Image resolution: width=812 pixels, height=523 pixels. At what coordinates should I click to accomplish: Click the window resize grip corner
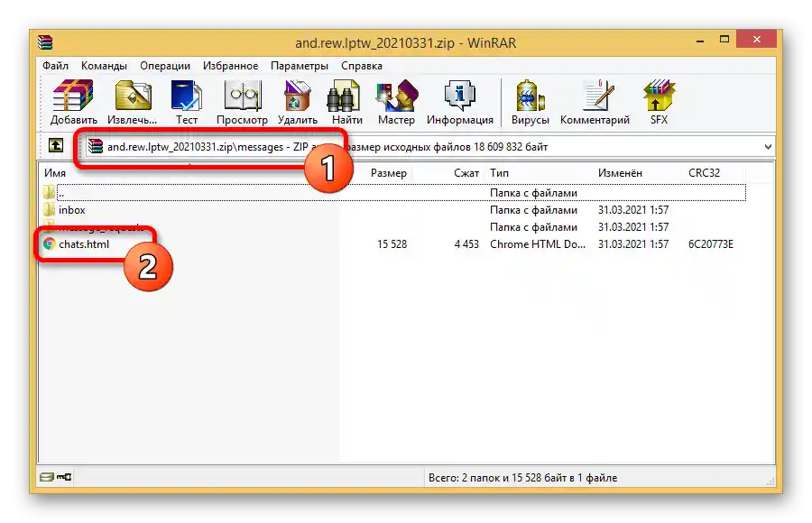pos(770,481)
